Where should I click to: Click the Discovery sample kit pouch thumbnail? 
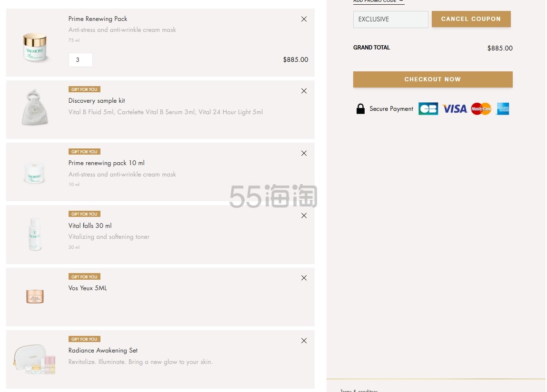[35, 108]
